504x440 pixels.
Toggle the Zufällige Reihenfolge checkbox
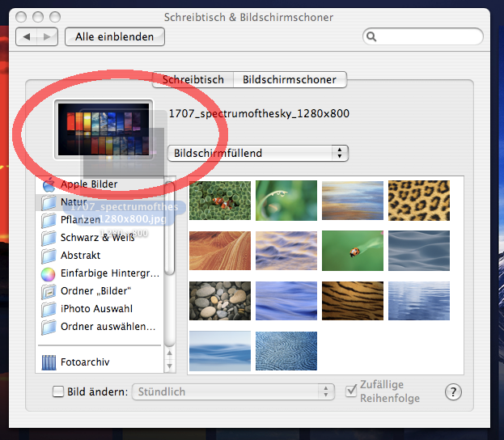click(x=351, y=391)
